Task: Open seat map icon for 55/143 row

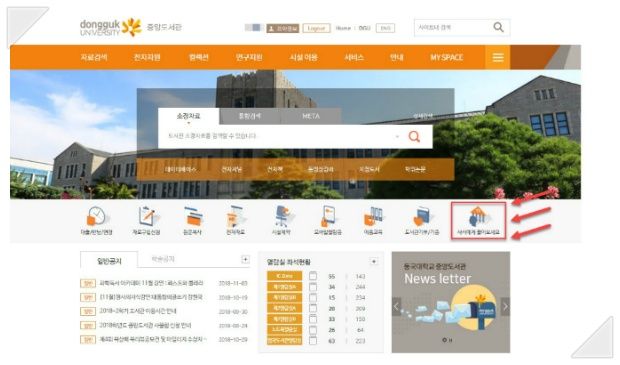Action: pos(313,276)
